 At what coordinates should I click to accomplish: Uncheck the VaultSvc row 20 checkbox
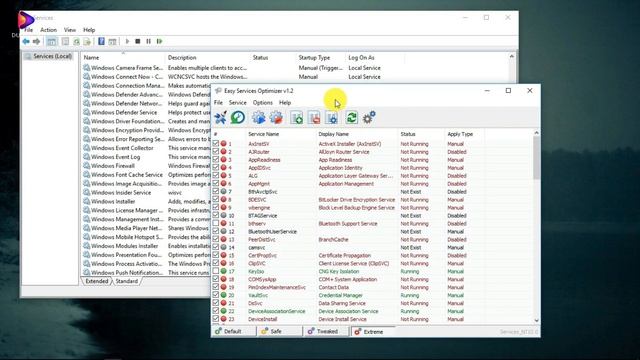216,295
